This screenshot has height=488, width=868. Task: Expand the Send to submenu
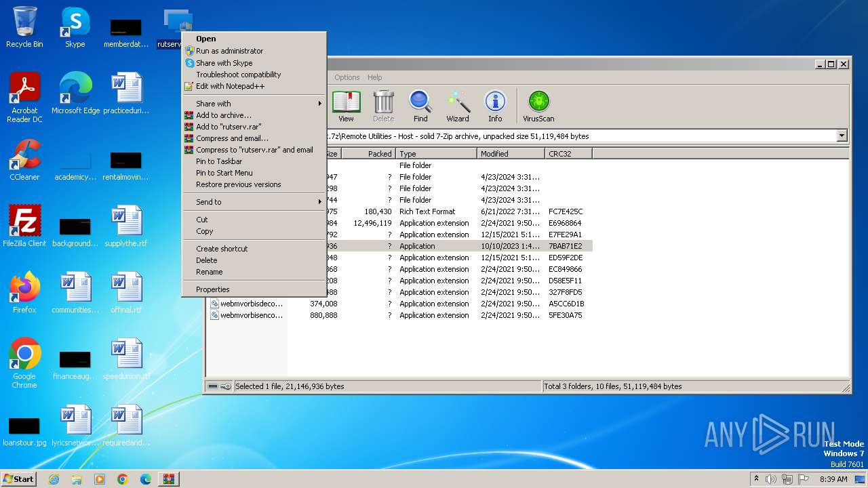254,202
